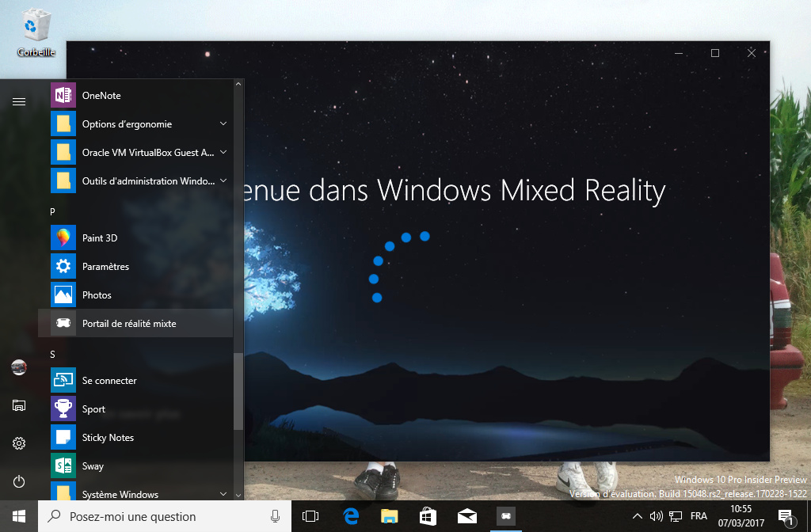Screen dimensions: 811x532
Task: Click the Outils d'administration Windows folder icon
Action: 63,180
